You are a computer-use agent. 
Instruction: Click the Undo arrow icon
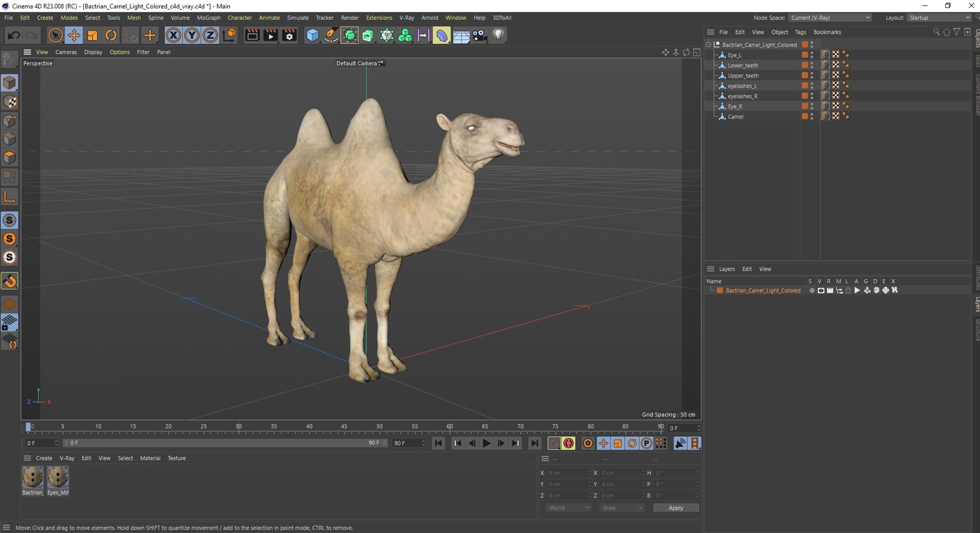(x=14, y=35)
